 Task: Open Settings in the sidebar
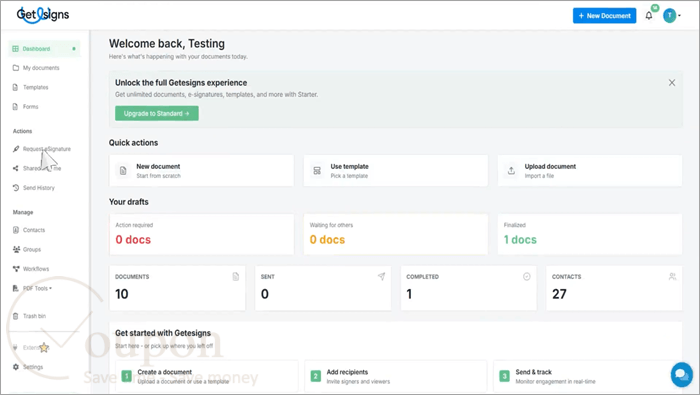click(33, 367)
